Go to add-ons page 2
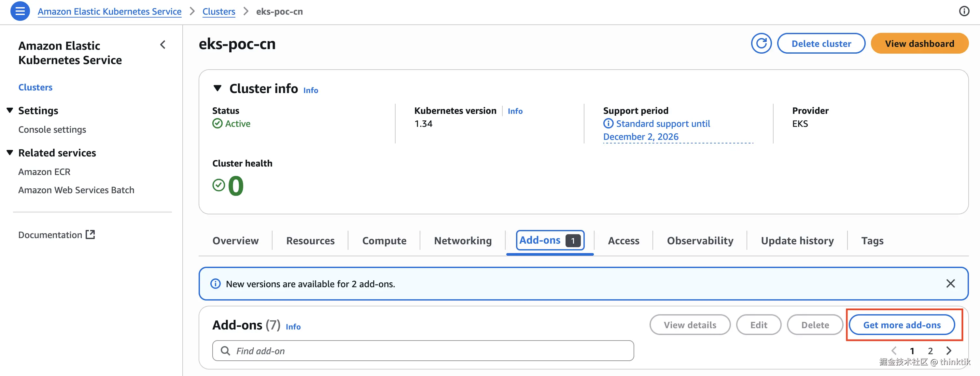 coord(930,351)
